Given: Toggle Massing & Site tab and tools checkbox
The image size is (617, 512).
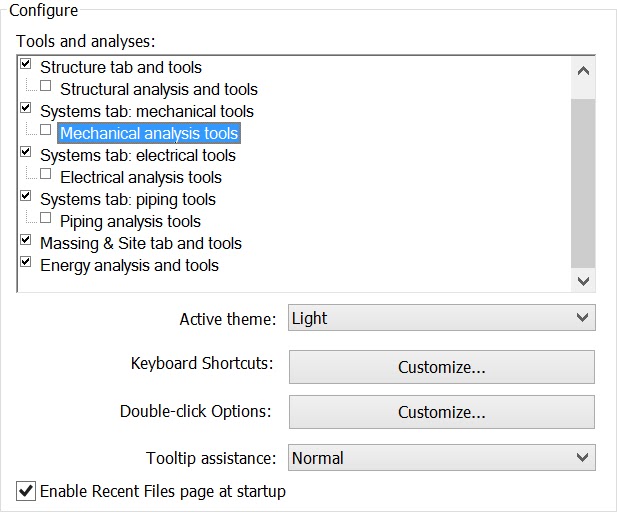Looking at the screenshot, I should [x=26, y=240].
